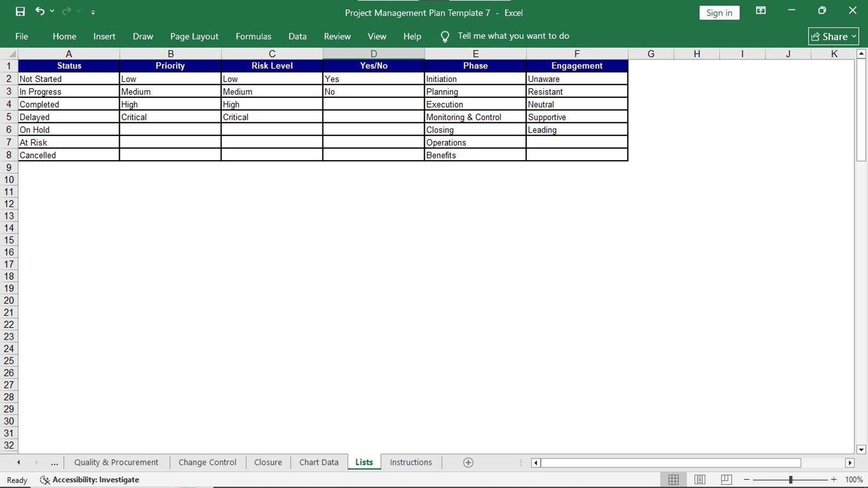Click the Engagement header cell

pos(577,66)
